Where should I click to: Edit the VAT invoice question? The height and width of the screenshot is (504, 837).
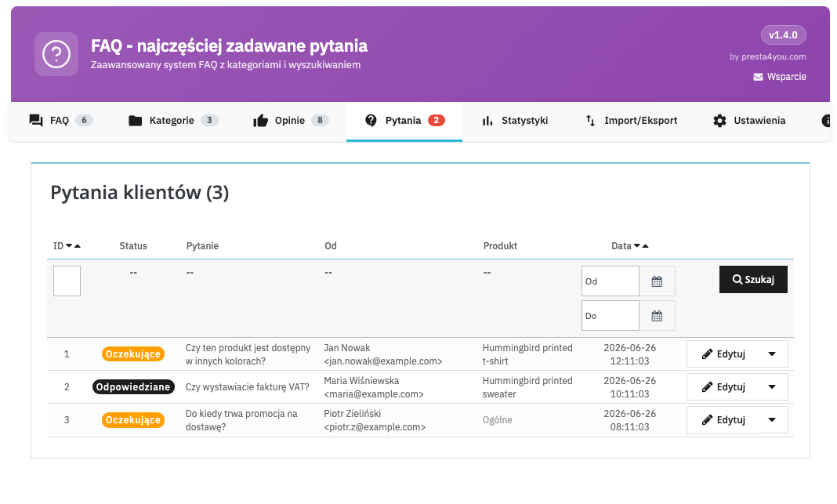point(723,387)
